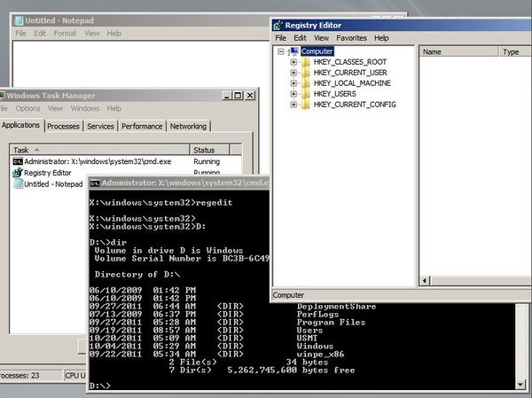
Task: Open Registry Editor Favorites menu
Action: 351,38
